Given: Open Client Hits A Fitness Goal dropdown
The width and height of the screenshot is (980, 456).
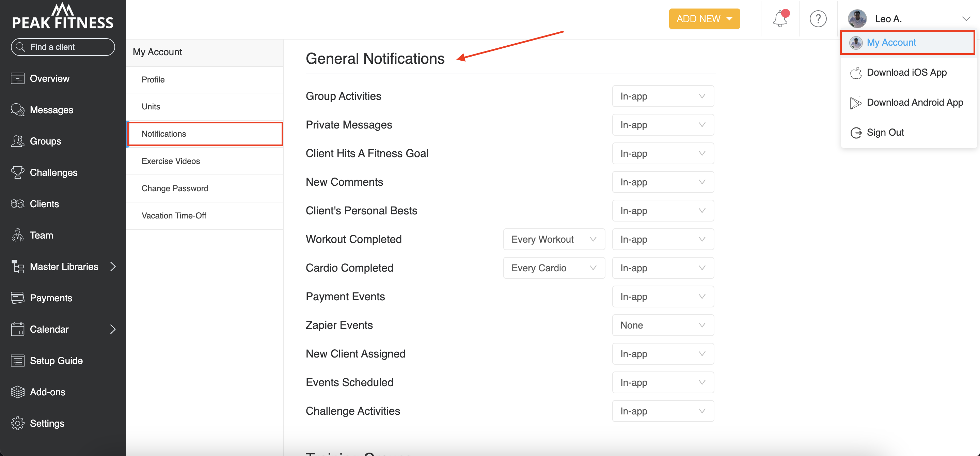Looking at the screenshot, I should (x=663, y=153).
